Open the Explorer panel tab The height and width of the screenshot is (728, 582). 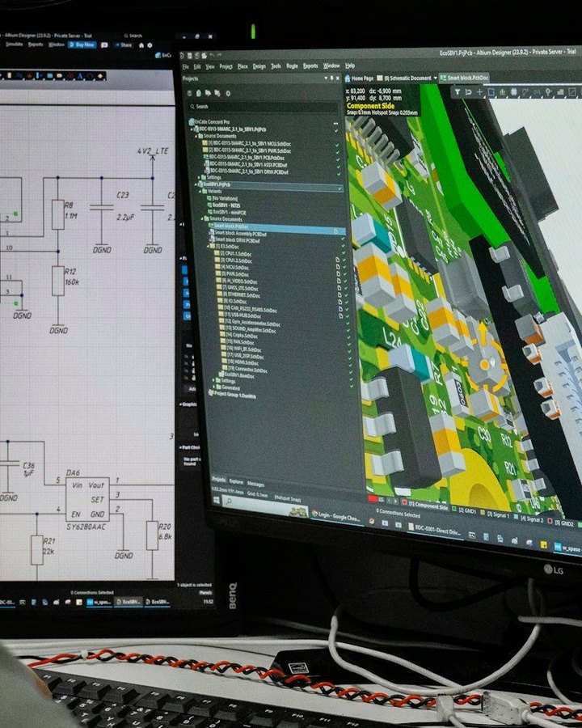click(x=236, y=482)
